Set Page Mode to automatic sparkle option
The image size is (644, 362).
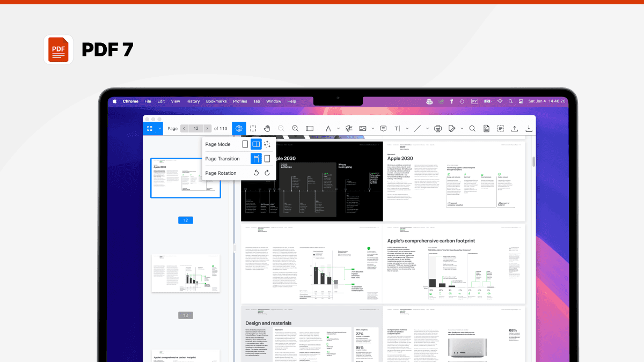click(267, 144)
